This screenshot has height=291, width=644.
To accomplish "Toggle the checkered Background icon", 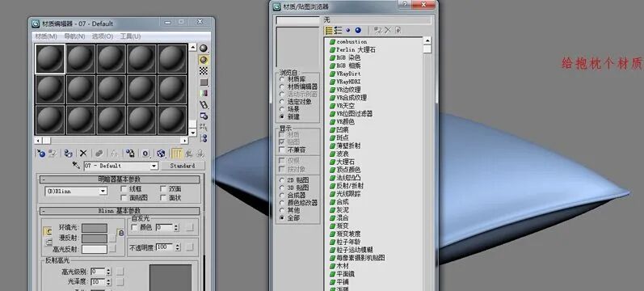I will click(x=204, y=71).
